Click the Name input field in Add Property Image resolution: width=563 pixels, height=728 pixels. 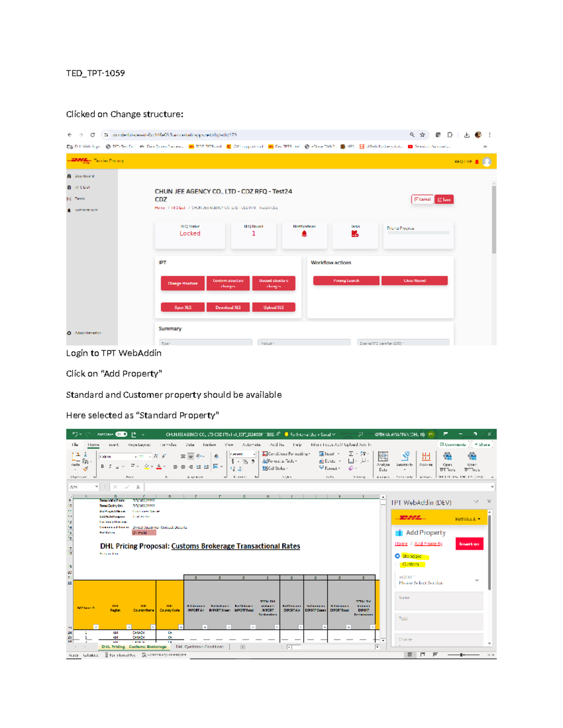click(x=440, y=600)
